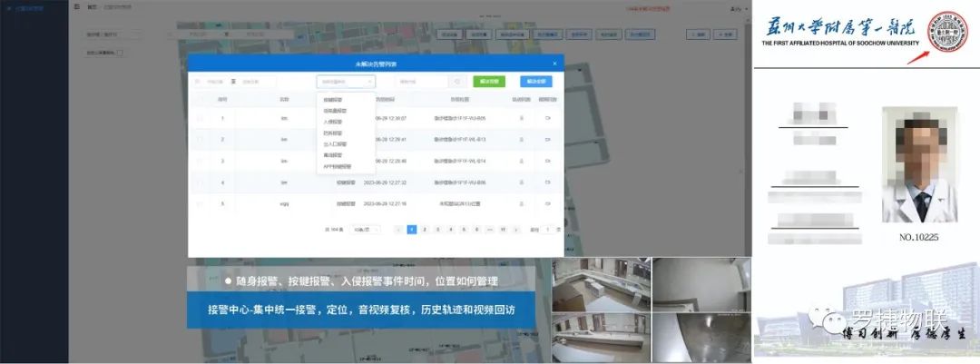Check the header select-all checkbox
The image size is (980, 364).
click(200, 98)
